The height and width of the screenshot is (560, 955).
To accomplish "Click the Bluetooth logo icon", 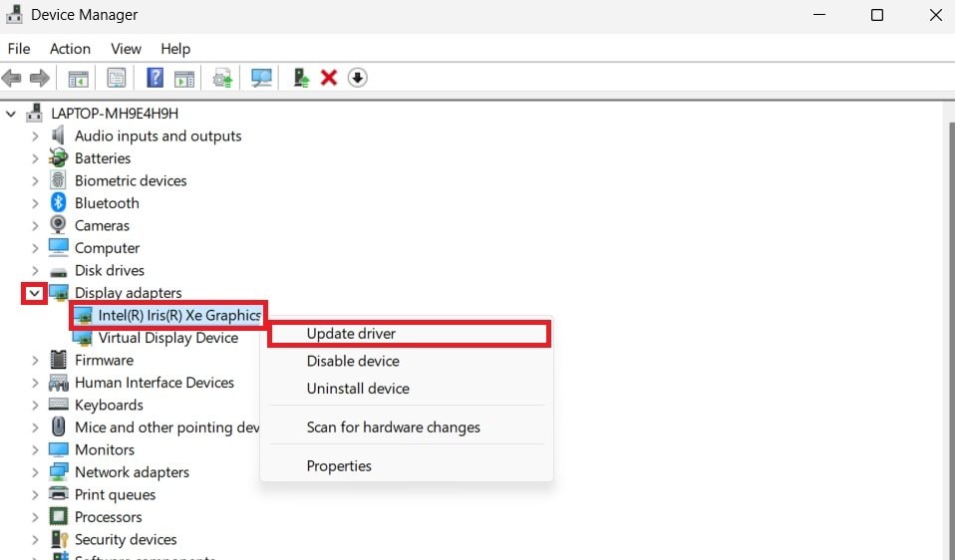I will (59, 202).
